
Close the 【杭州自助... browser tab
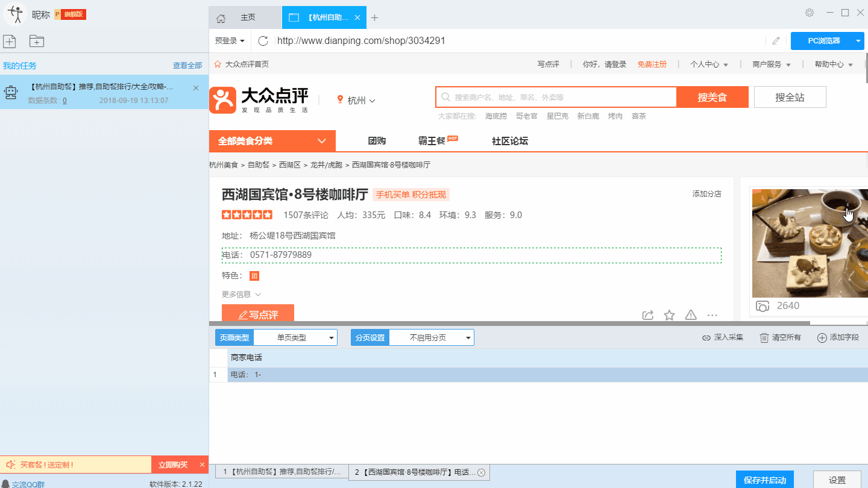click(357, 17)
